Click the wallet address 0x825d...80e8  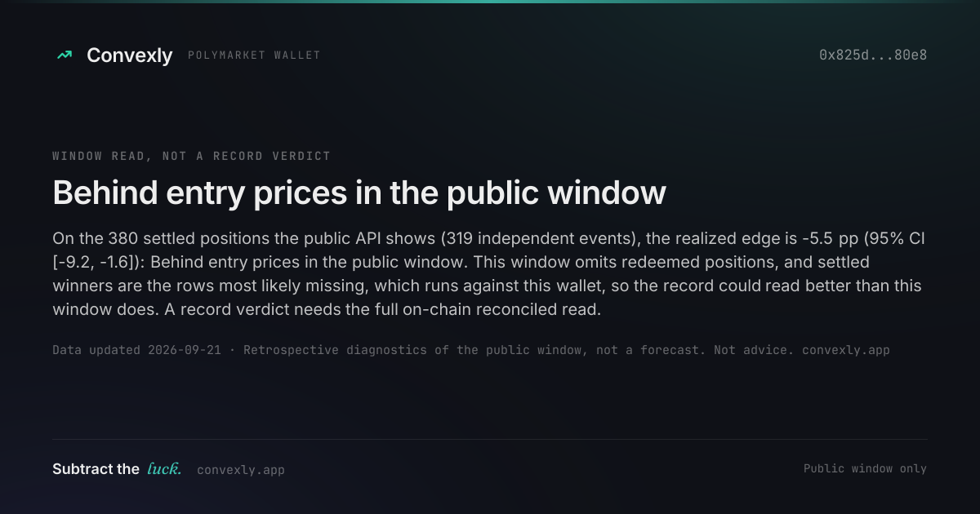coord(873,55)
